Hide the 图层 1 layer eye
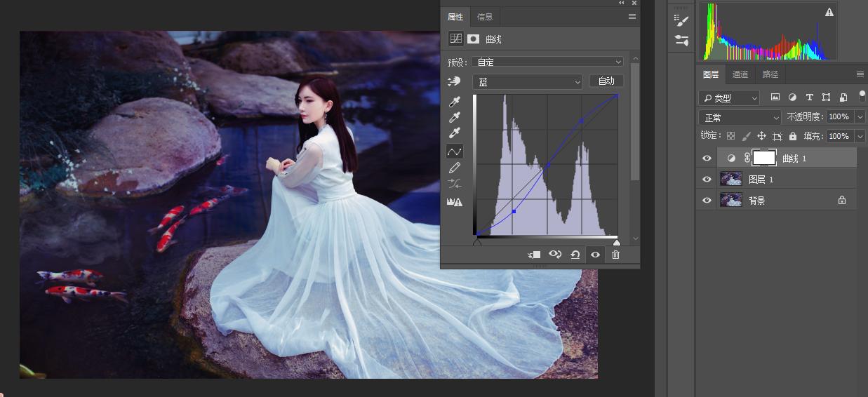This screenshot has height=397, width=868. pyautogui.click(x=707, y=180)
